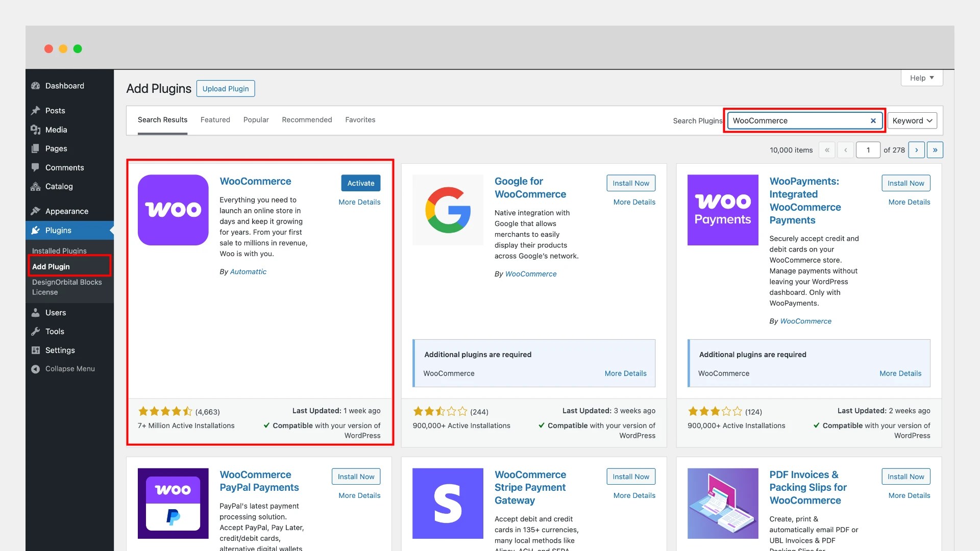Image resolution: width=980 pixels, height=551 pixels.
Task: Go to next page of results
Action: click(x=917, y=150)
